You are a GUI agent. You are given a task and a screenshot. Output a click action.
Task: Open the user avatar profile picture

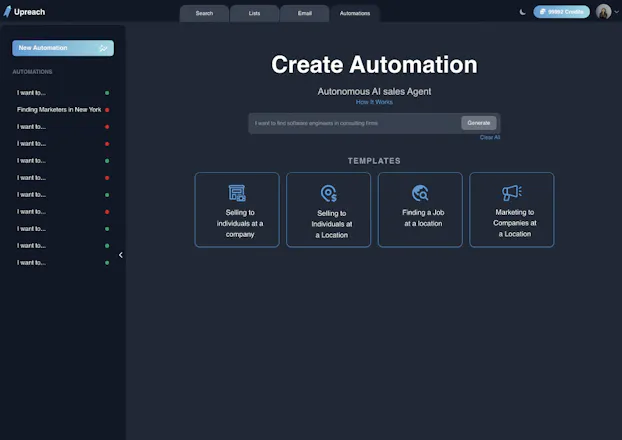pos(603,12)
